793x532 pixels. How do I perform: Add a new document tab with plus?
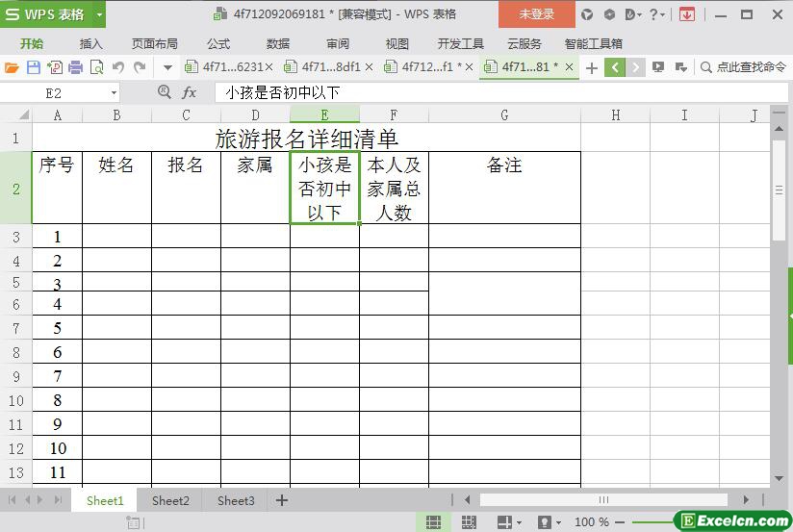(x=592, y=67)
